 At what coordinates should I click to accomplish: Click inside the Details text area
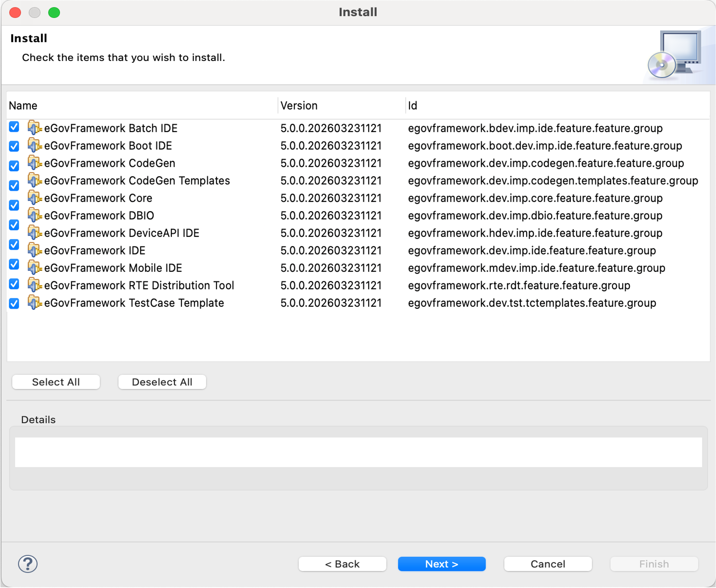tap(358, 451)
